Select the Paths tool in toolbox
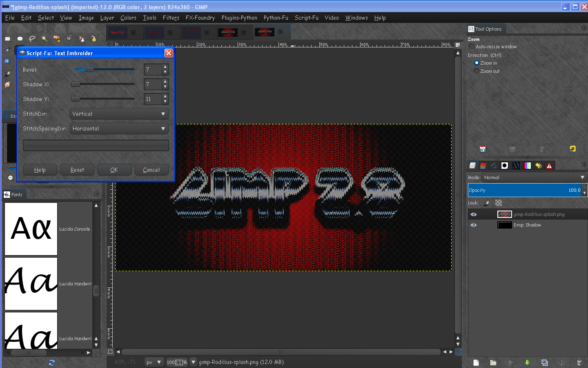Viewport: 588px width, 368px height. [94, 39]
